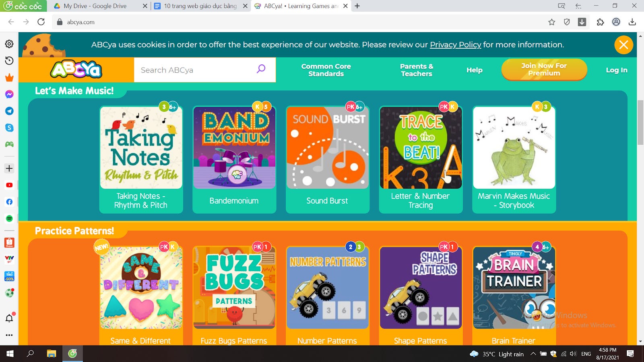Screen dimensions: 644x362
Task: Open the browser shield protection icon
Action: coord(567,22)
